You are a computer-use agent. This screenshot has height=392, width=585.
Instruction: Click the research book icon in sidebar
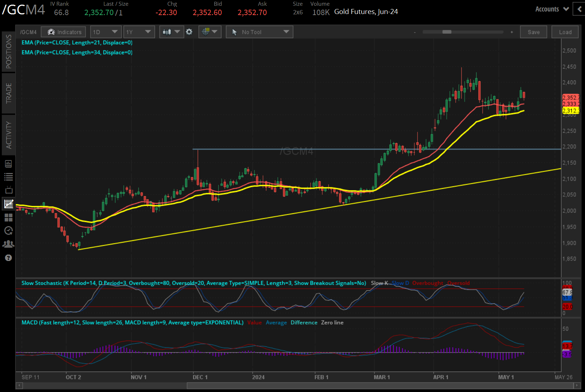(x=8, y=164)
